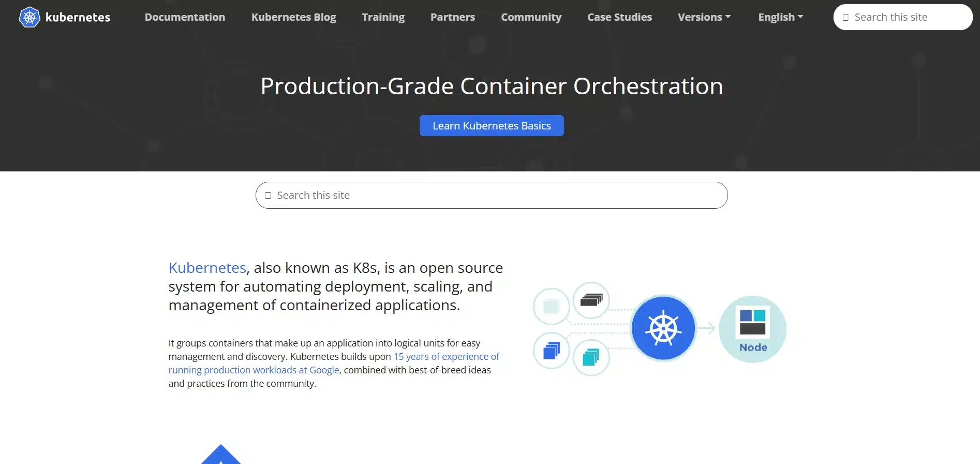The image size is (980, 464).
Task: Click the search icon in the wide search bar
Action: [x=268, y=195]
